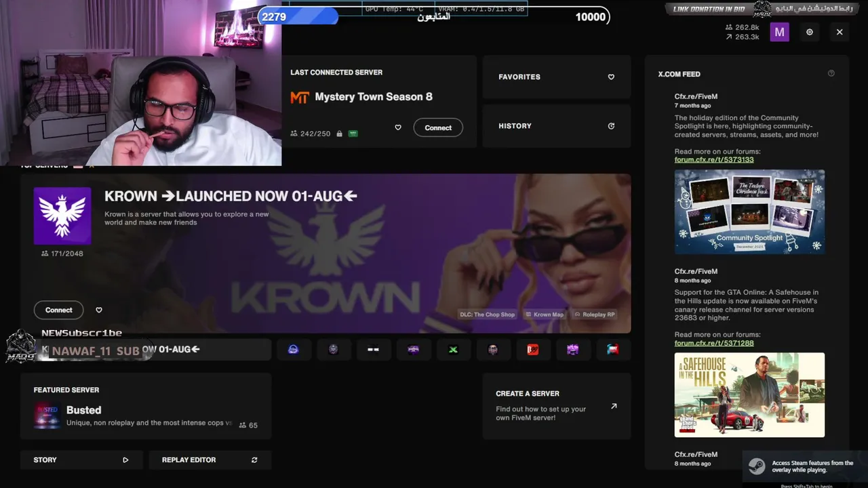Launch Story mode
The image size is (868, 488).
tap(81, 460)
